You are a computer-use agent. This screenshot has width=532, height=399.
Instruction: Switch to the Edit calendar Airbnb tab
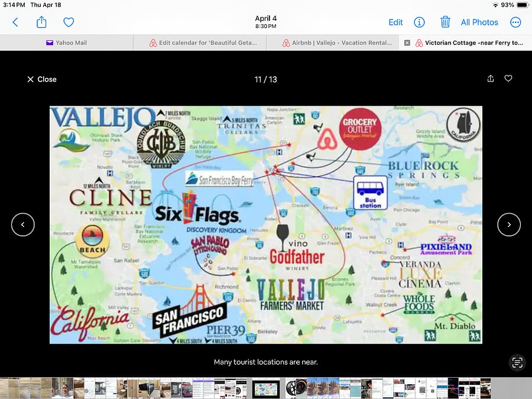point(200,43)
